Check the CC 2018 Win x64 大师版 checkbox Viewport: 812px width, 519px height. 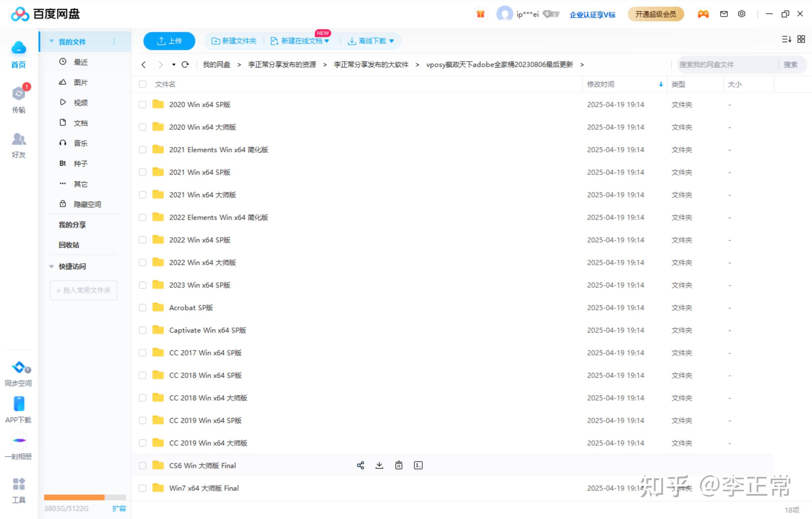(143, 398)
